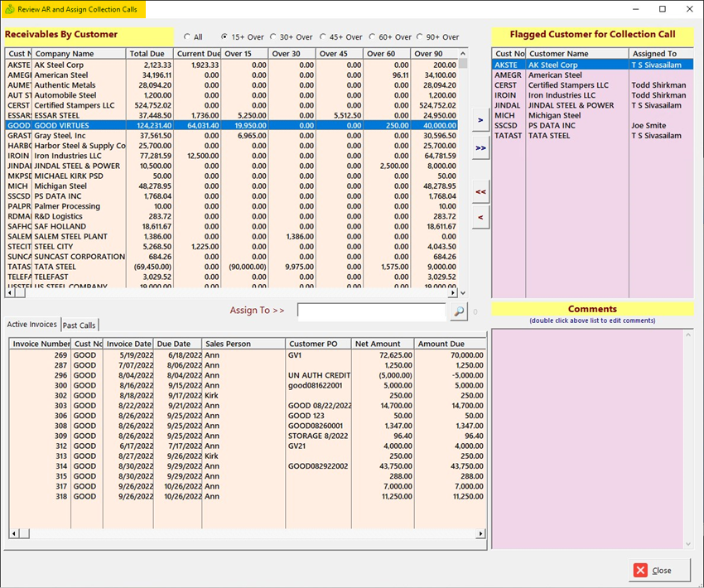Select flagged customer JINDAL STEEL & POWER
The width and height of the screenshot is (704, 588).
pos(593,105)
